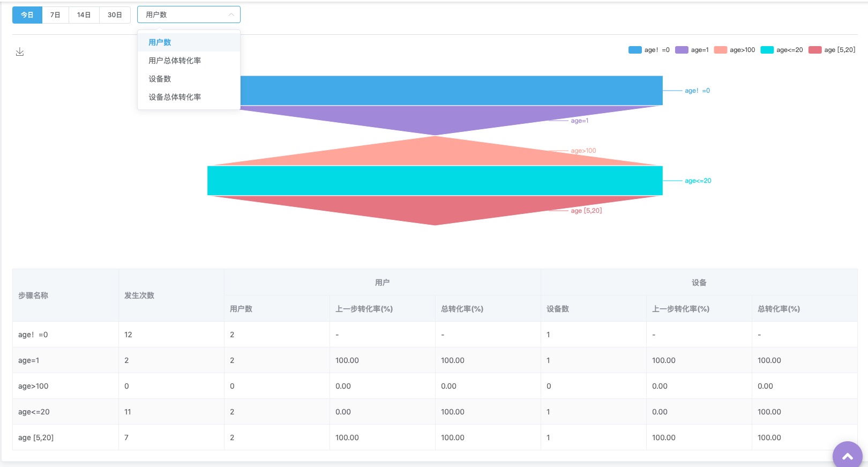
Task: Choose 设备总体转化率 option
Action: tap(189, 97)
